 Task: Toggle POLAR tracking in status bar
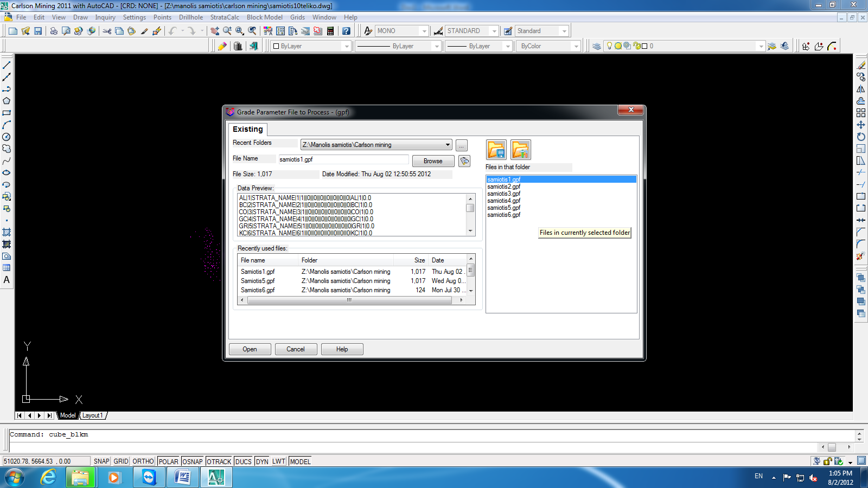[x=169, y=461]
